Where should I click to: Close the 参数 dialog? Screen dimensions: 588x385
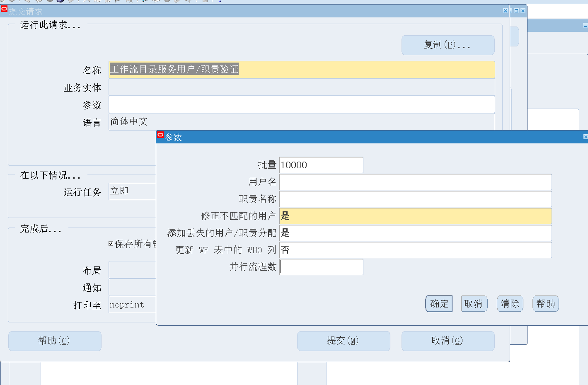(586, 137)
